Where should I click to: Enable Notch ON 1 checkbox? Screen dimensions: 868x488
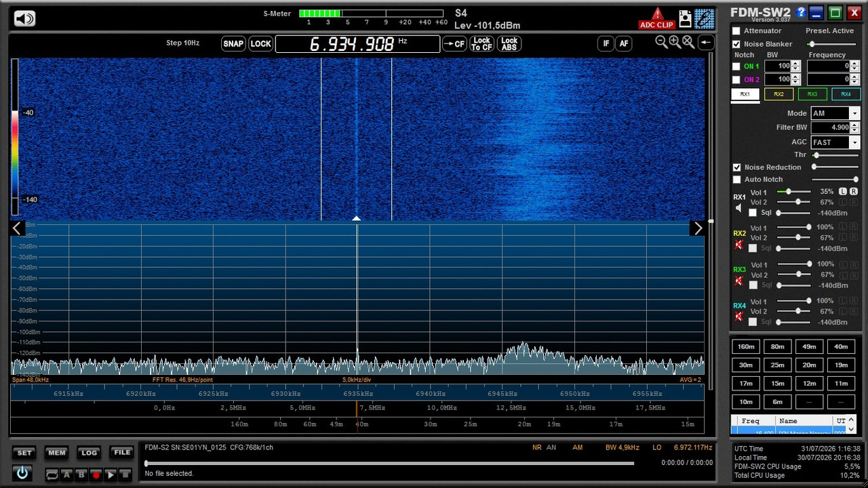(x=736, y=66)
